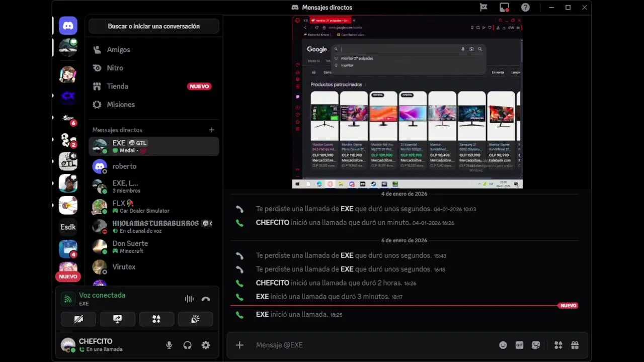Image resolution: width=644 pixels, height=362 pixels.
Task: Open the activities launcher button
Action: click(156, 319)
